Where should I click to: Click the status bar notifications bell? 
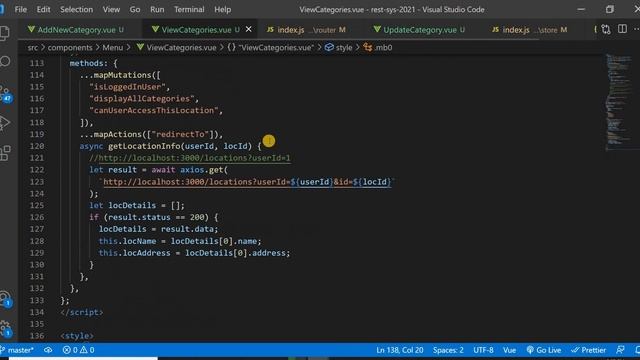tap(637, 350)
